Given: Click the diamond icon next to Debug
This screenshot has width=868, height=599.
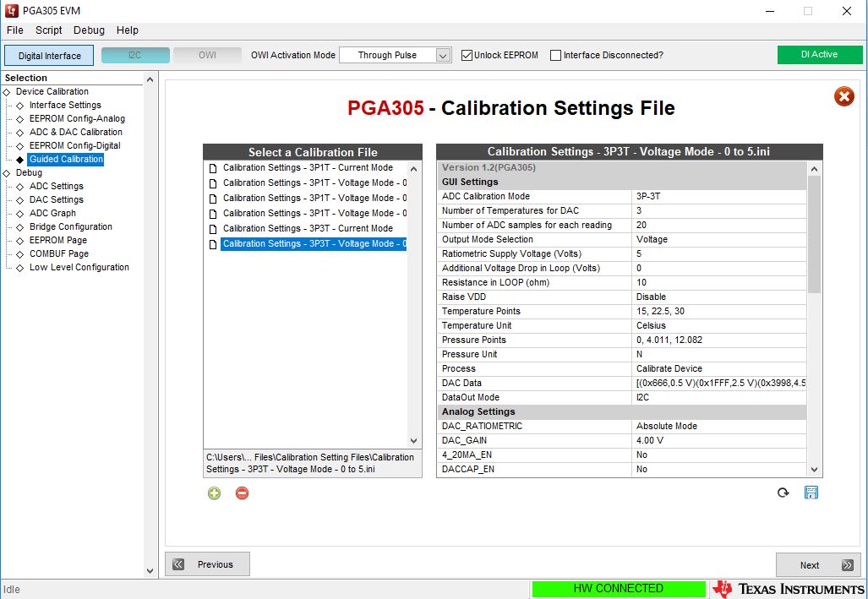Looking at the screenshot, I should [7, 173].
